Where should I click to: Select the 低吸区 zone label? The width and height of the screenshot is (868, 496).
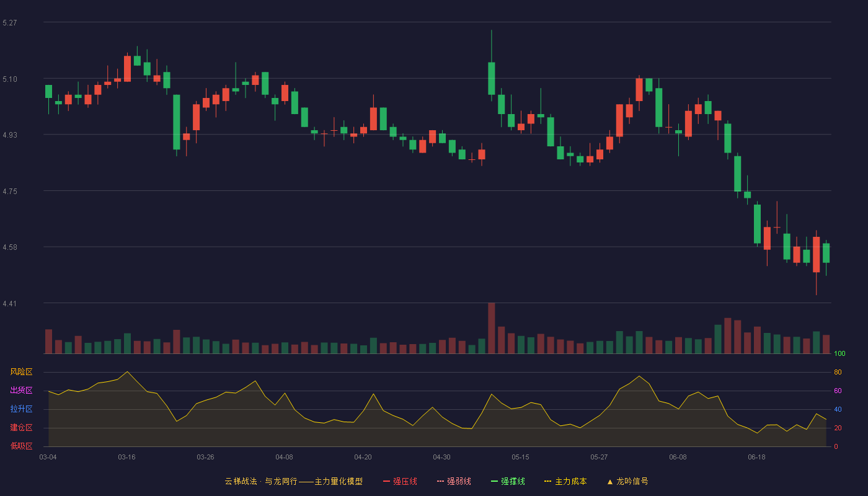click(x=22, y=446)
